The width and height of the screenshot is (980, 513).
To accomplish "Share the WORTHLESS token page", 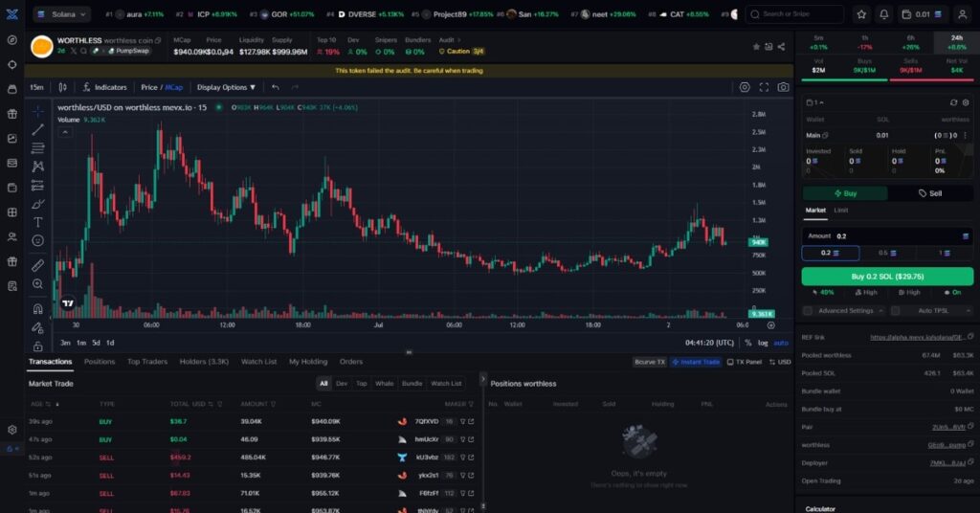I will pyautogui.click(x=781, y=47).
